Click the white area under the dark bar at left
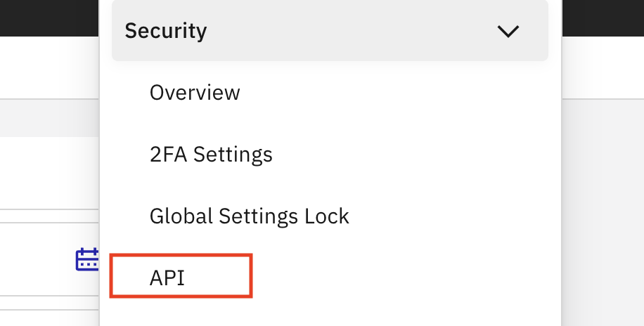644x326 pixels. click(49, 67)
